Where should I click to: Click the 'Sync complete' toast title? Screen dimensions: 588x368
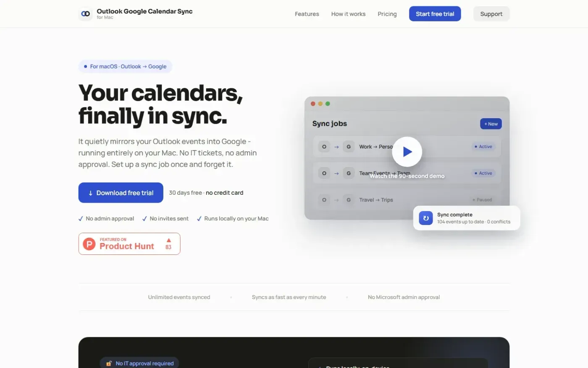(x=455, y=214)
